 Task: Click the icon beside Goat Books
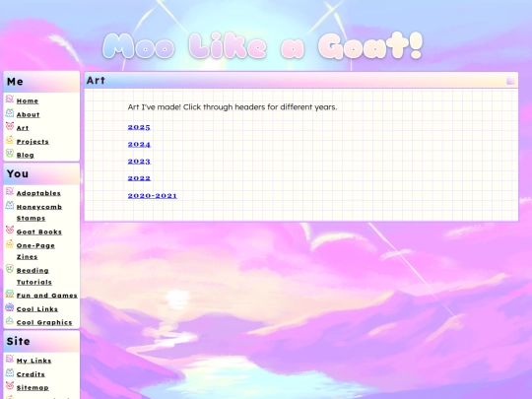(x=10, y=230)
